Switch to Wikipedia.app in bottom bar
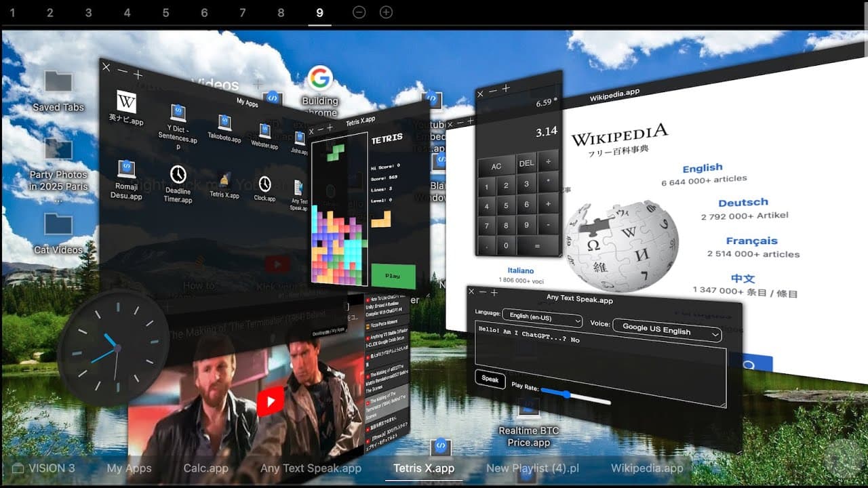 647,468
